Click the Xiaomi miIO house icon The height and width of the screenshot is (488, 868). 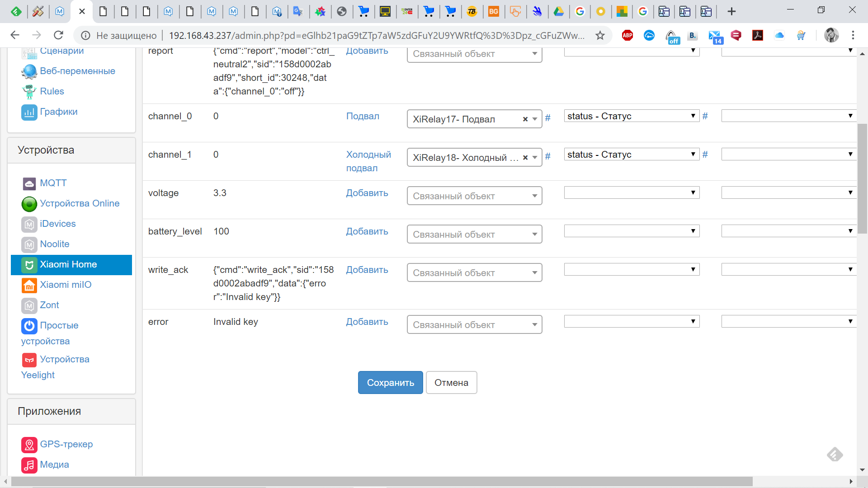pos(29,286)
